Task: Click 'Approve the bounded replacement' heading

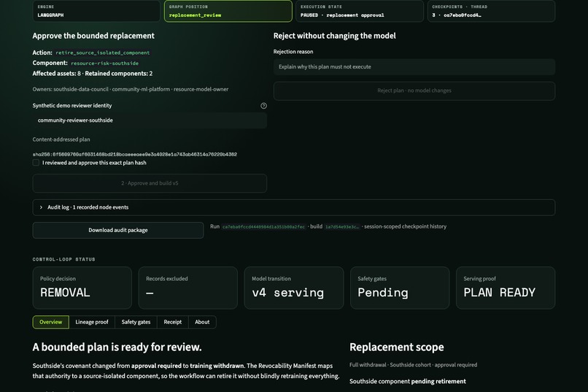Action: tap(93, 36)
